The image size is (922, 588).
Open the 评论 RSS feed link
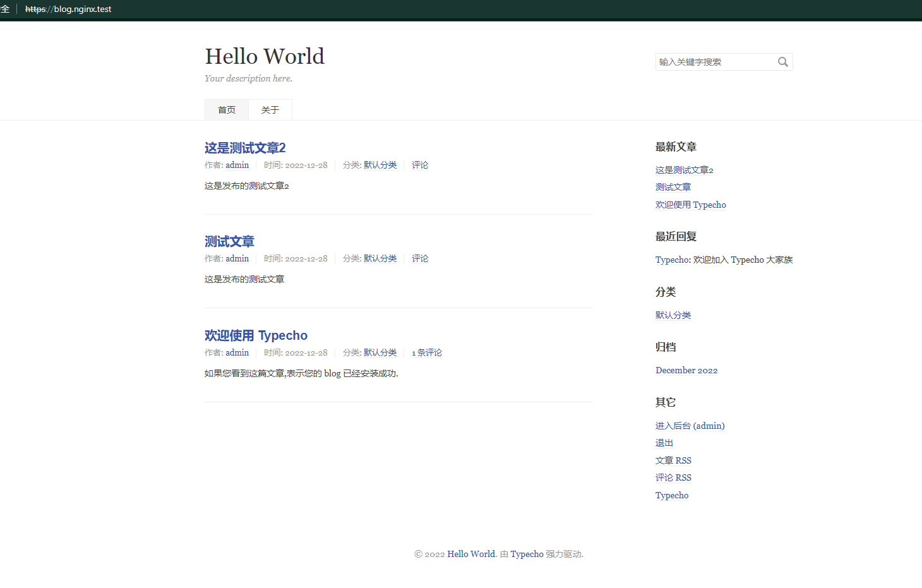pos(673,477)
